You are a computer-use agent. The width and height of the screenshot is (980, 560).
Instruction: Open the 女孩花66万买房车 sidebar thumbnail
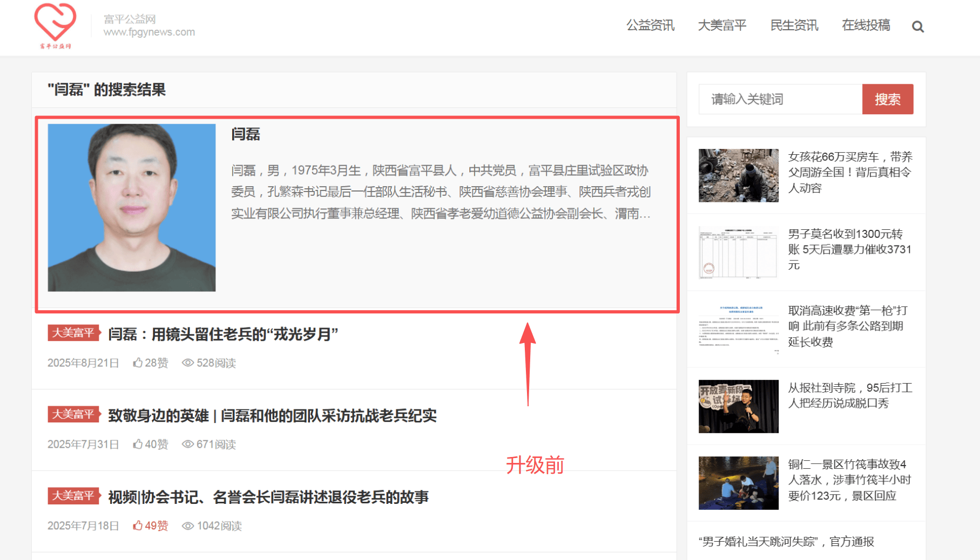tap(738, 176)
